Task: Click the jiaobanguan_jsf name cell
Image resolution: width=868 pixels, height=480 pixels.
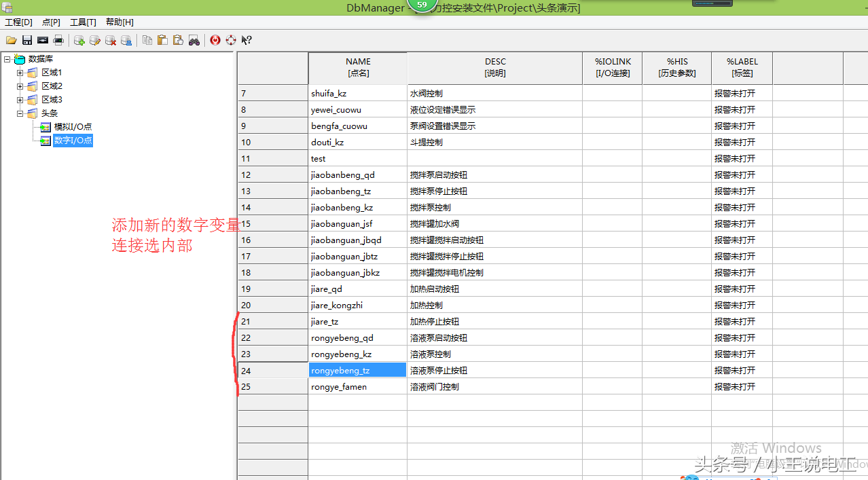Action: [358, 223]
